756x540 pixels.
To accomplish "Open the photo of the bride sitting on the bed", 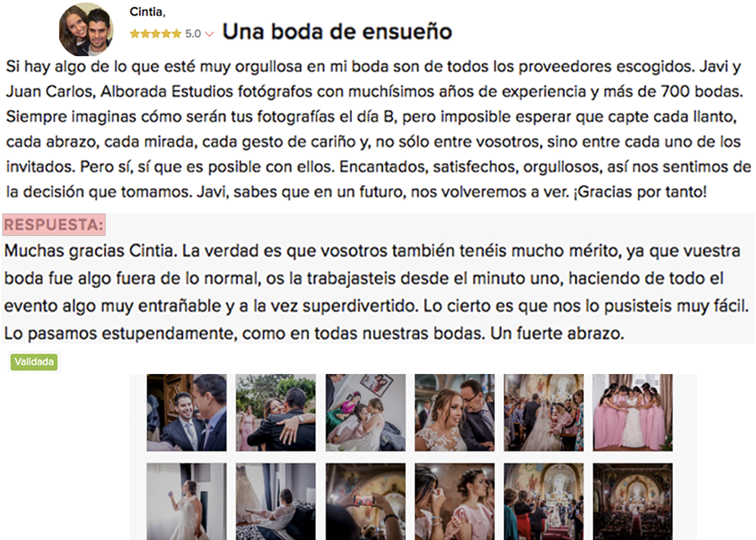I will click(276, 501).
